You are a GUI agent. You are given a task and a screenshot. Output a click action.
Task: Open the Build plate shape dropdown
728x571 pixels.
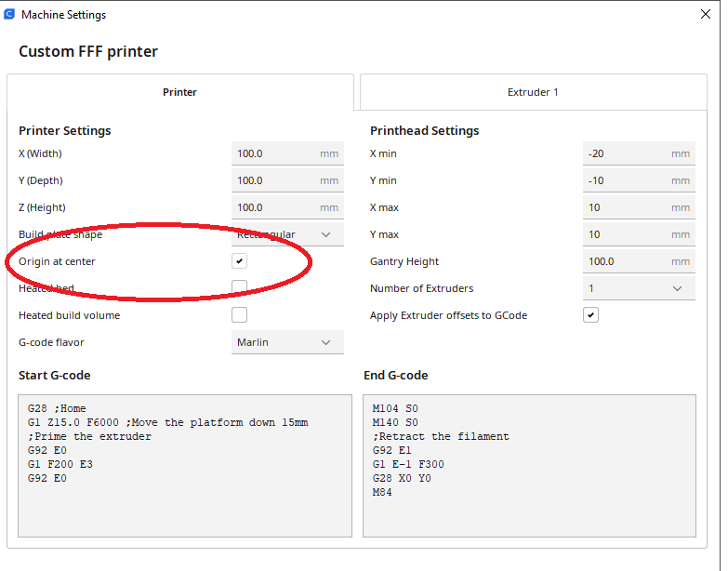coord(287,234)
